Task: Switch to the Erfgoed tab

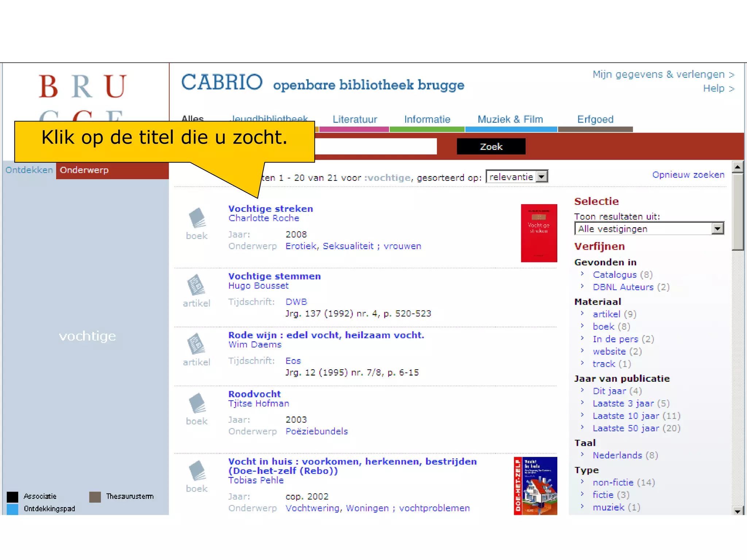Action: point(595,120)
